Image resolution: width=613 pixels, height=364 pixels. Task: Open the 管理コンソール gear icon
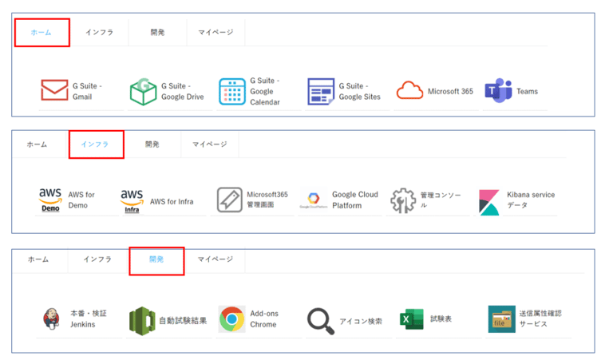pos(403,200)
